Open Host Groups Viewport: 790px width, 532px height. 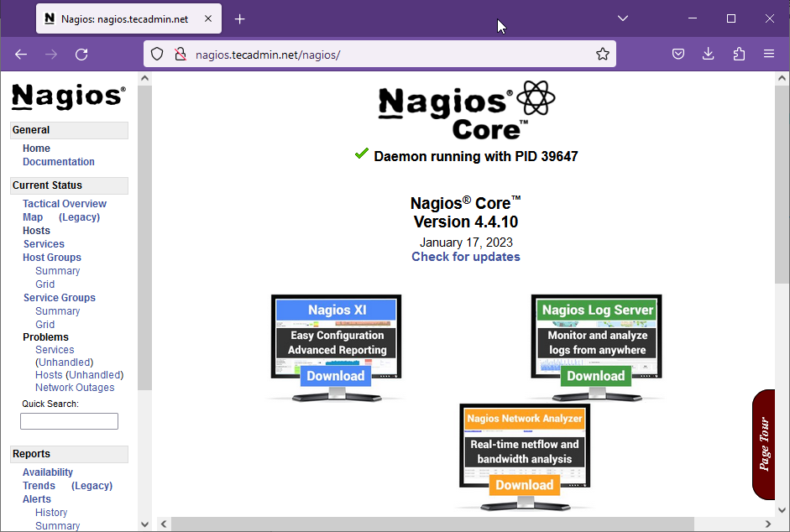tap(52, 258)
